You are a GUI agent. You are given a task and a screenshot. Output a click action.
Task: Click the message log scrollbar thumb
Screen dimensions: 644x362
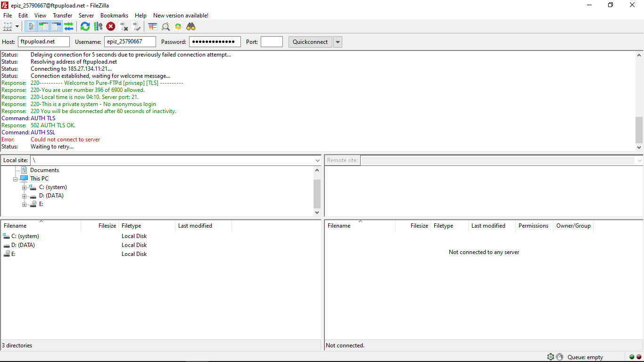[639, 130]
